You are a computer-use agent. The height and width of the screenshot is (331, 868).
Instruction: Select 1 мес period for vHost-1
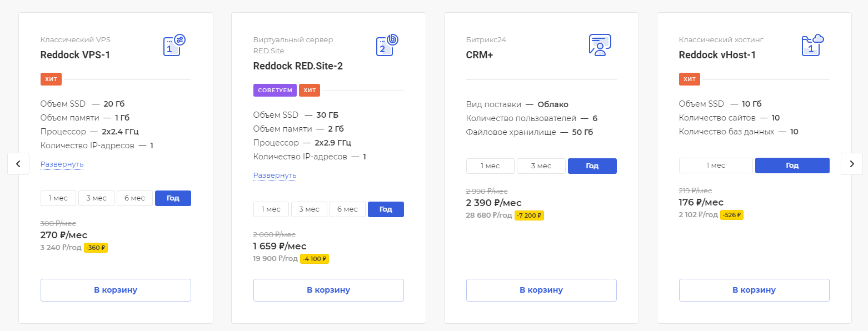click(716, 165)
